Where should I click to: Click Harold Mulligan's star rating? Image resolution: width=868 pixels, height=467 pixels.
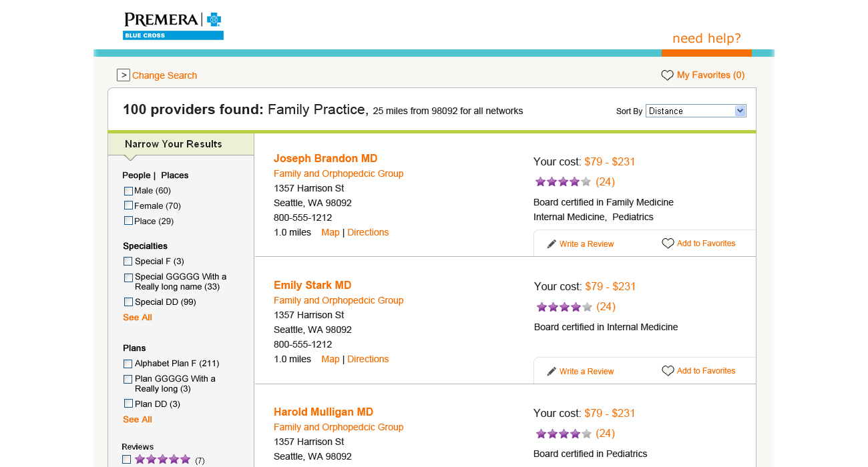coord(564,434)
